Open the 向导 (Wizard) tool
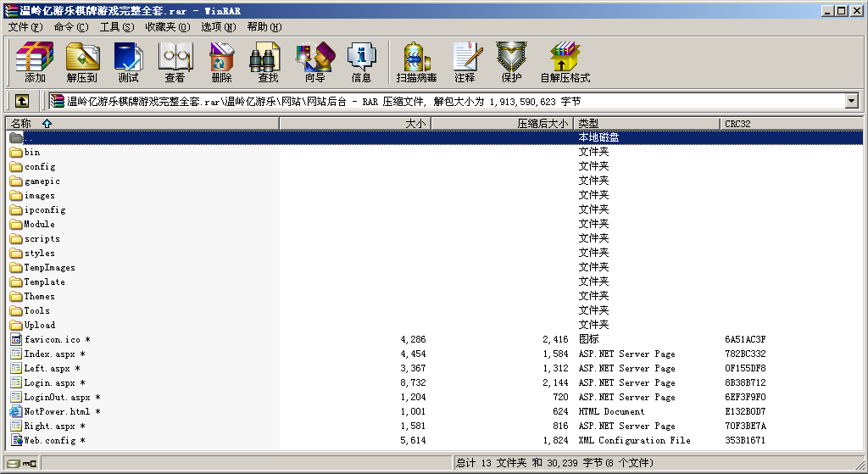The image size is (868, 474). point(314,63)
